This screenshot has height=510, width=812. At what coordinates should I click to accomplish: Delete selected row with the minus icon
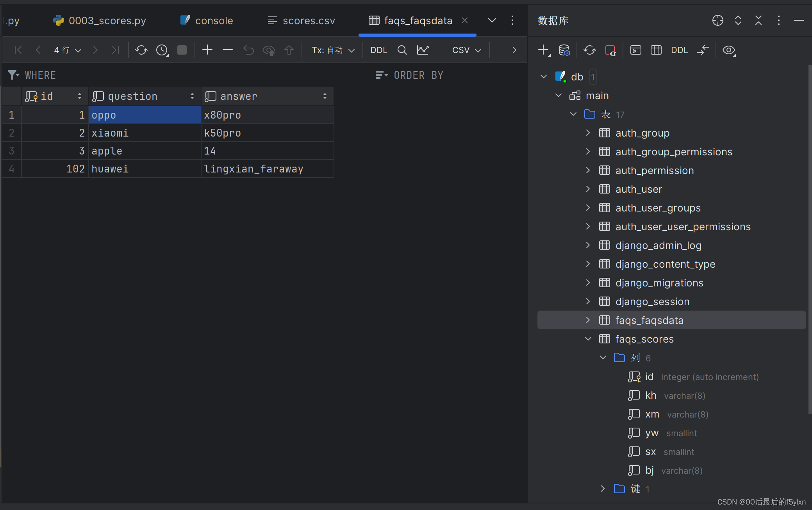point(228,50)
